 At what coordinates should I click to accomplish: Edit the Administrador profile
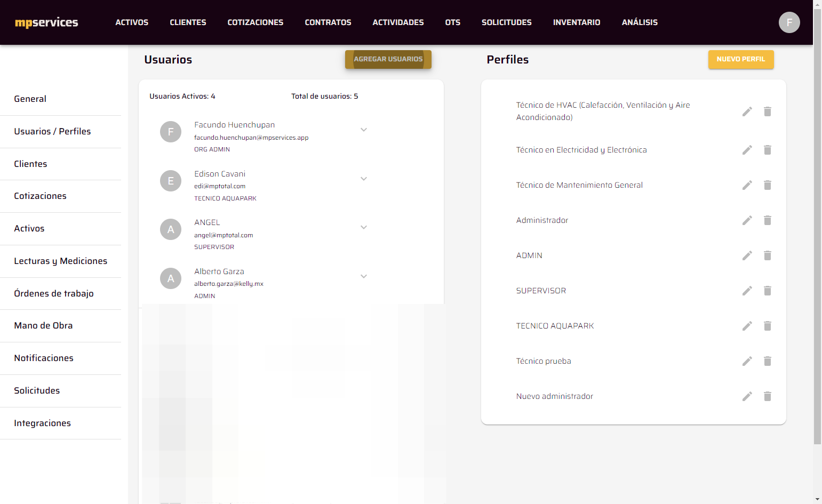coord(747,220)
